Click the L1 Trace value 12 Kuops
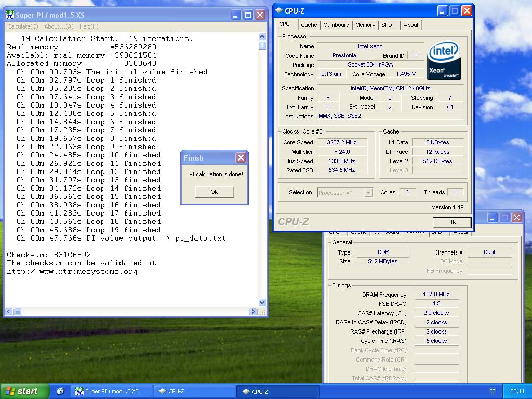 tap(437, 152)
